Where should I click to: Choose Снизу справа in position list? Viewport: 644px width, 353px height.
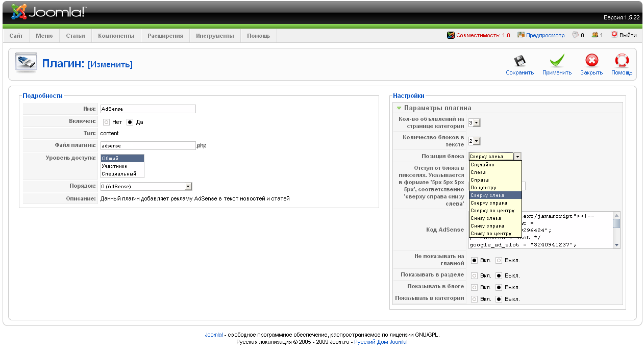(496, 226)
